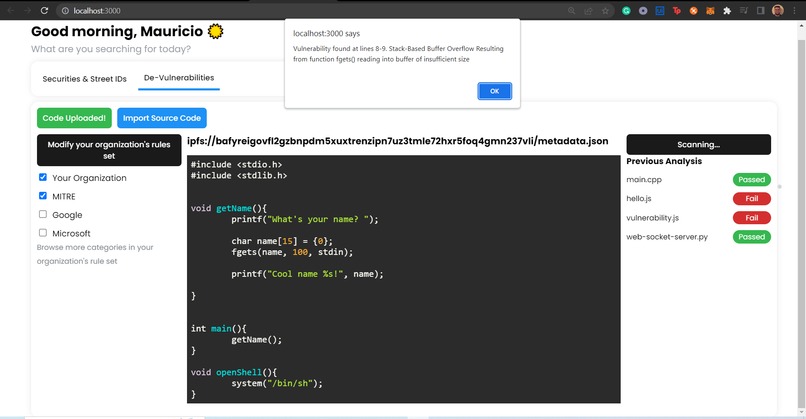Select main.cpp in Previous Analysis
Viewport: 806px width, 419px height.
coord(644,179)
